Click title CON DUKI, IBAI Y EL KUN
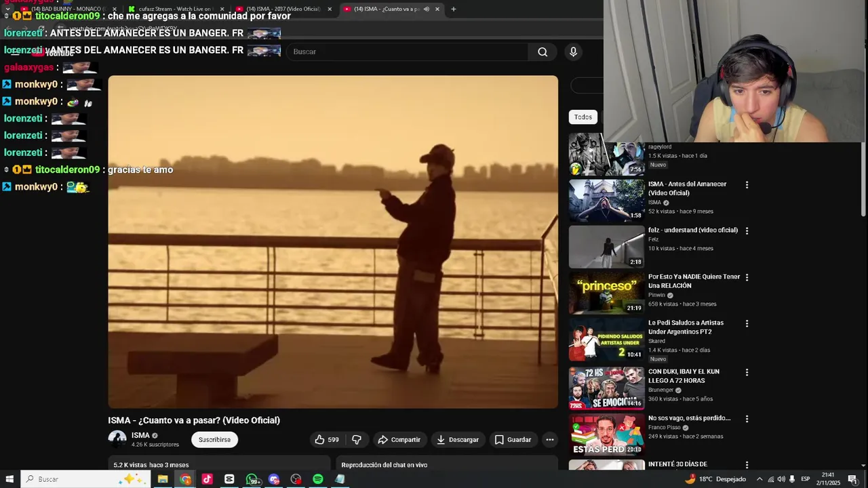The height and width of the screenshot is (488, 868). [x=684, y=376]
